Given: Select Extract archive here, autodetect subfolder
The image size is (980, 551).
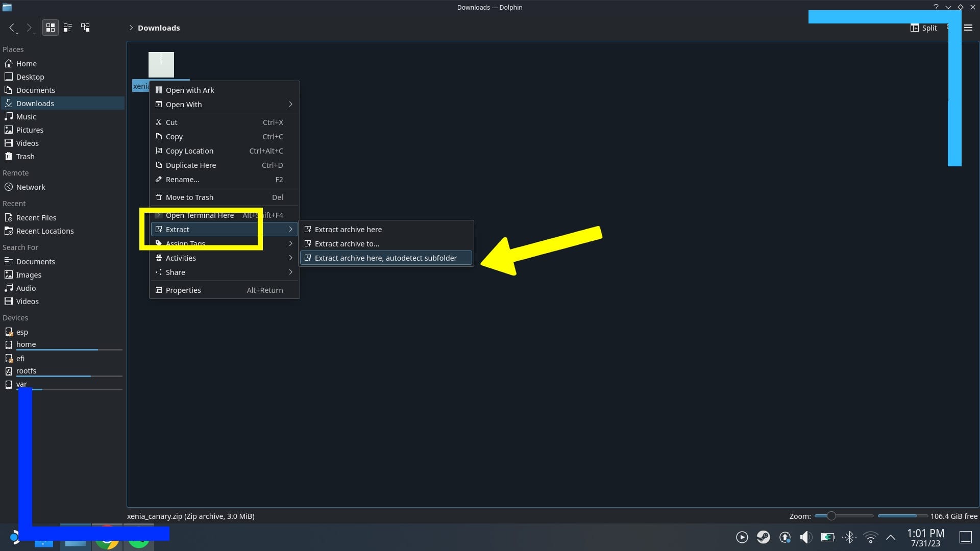Looking at the screenshot, I should click(x=385, y=258).
